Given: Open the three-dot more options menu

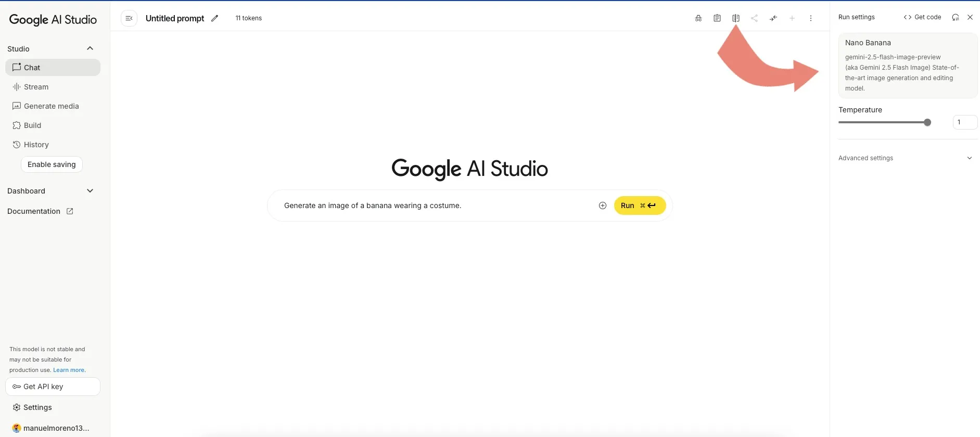Looking at the screenshot, I should (x=811, y=18).
